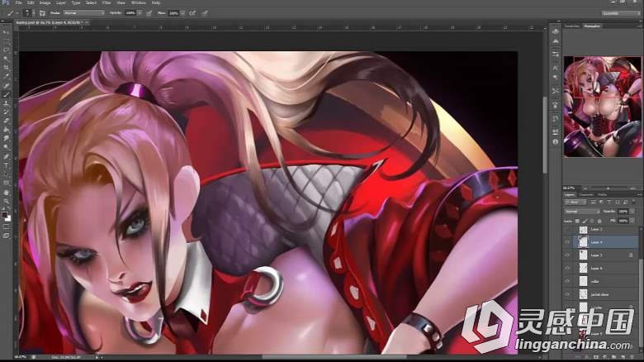The height and width of the screenshot is (362, 644).
Task: Select the Pen tool
Action: 6,157
